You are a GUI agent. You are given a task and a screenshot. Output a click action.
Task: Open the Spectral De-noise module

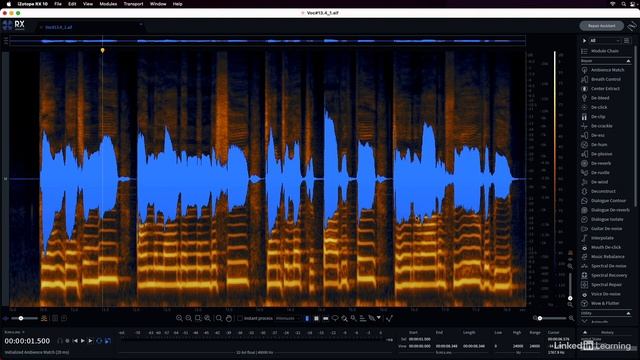point(603,266)
